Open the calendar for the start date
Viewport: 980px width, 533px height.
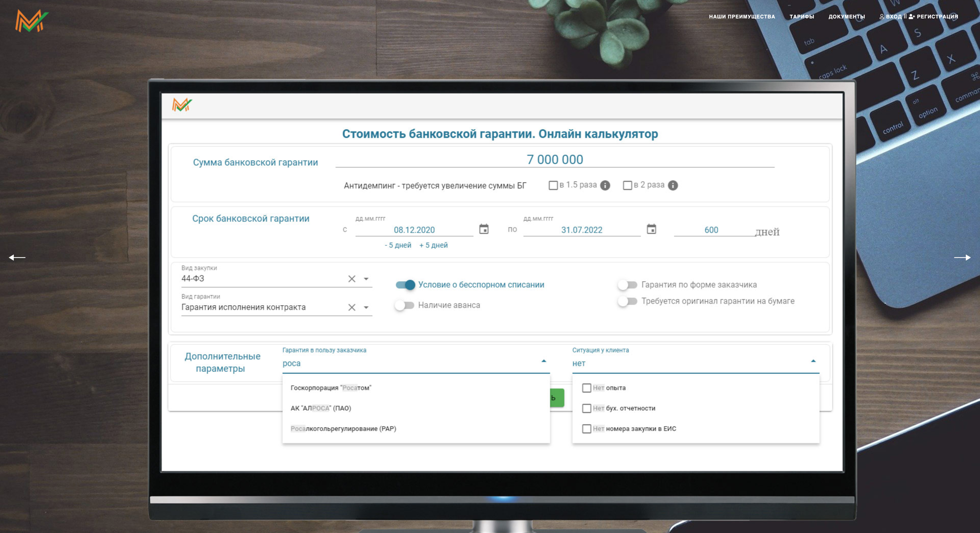point(484,229)
